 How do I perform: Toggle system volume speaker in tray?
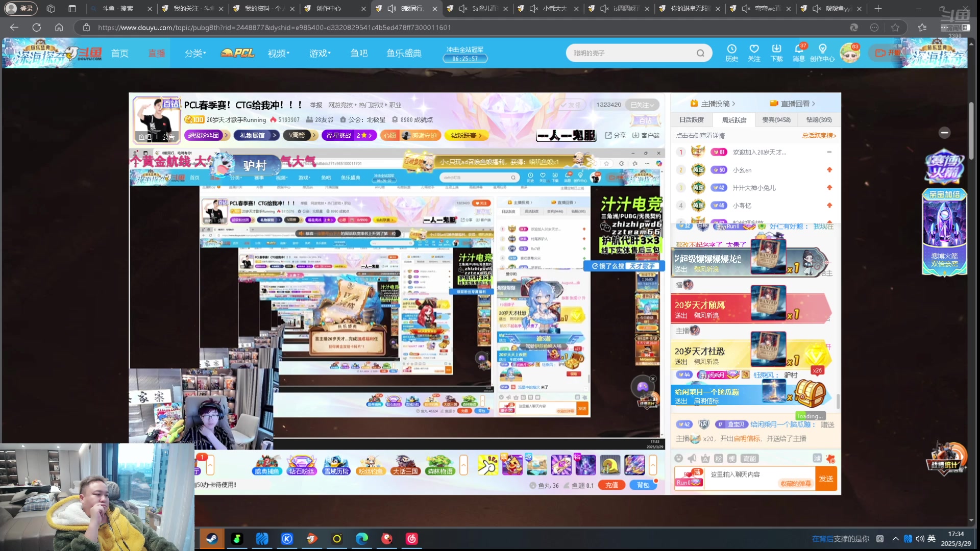920,539
